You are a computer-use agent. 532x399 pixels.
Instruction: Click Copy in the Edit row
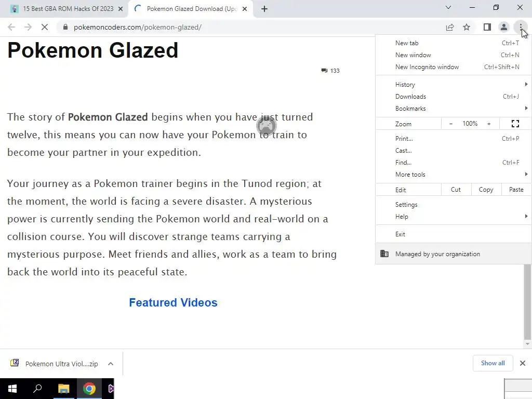click(x=486, y=190)
